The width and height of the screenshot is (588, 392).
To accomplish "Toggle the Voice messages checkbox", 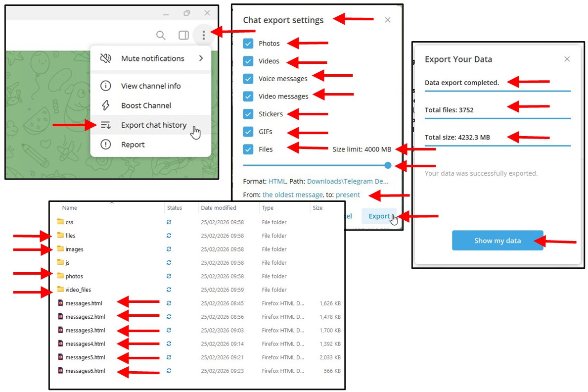I will point(248,79).
